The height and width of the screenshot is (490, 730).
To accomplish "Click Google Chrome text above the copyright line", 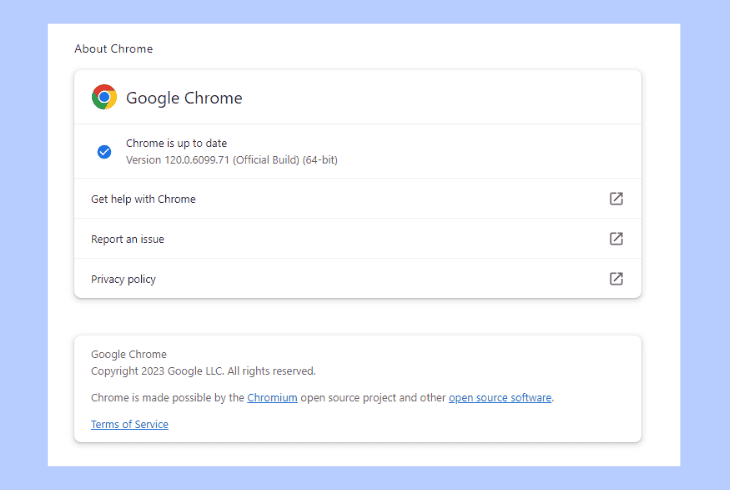I will click(129, 354).
